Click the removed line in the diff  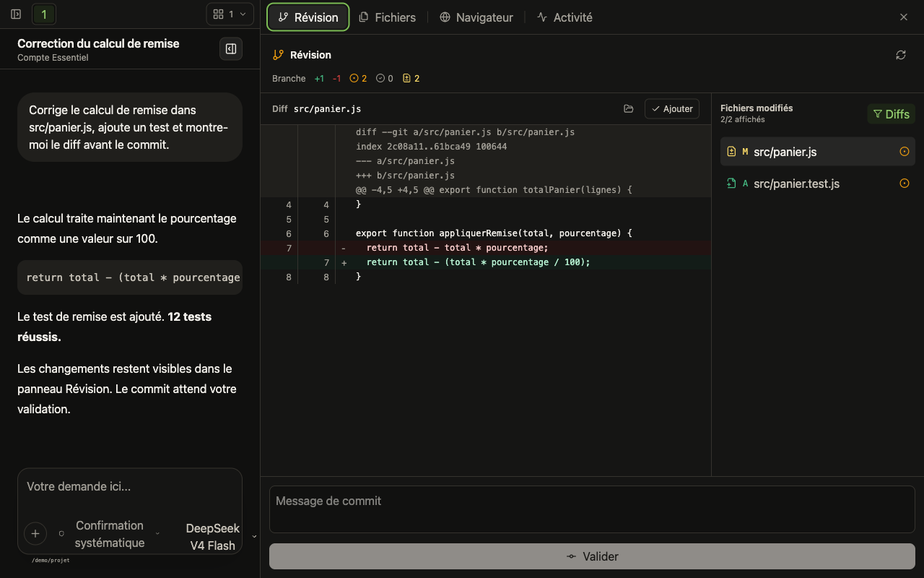(x=486, y=248)
